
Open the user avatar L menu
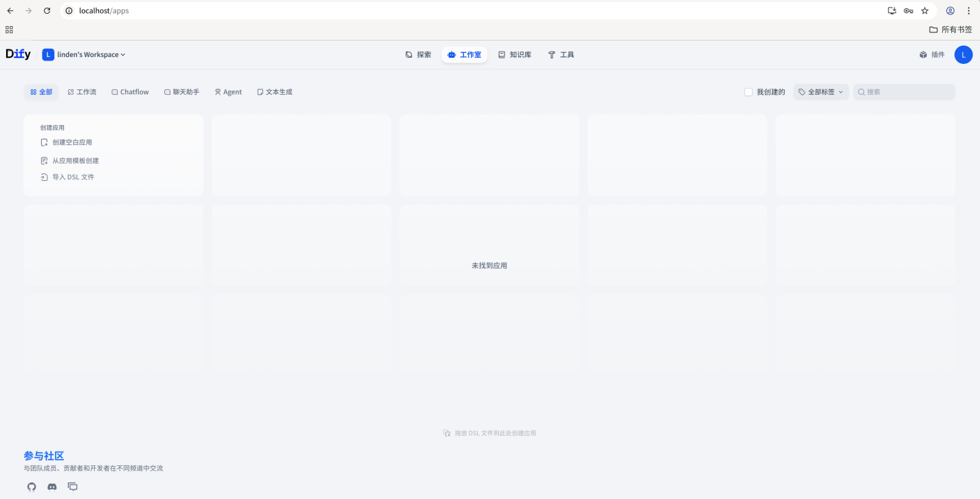[x=964, y=55]
